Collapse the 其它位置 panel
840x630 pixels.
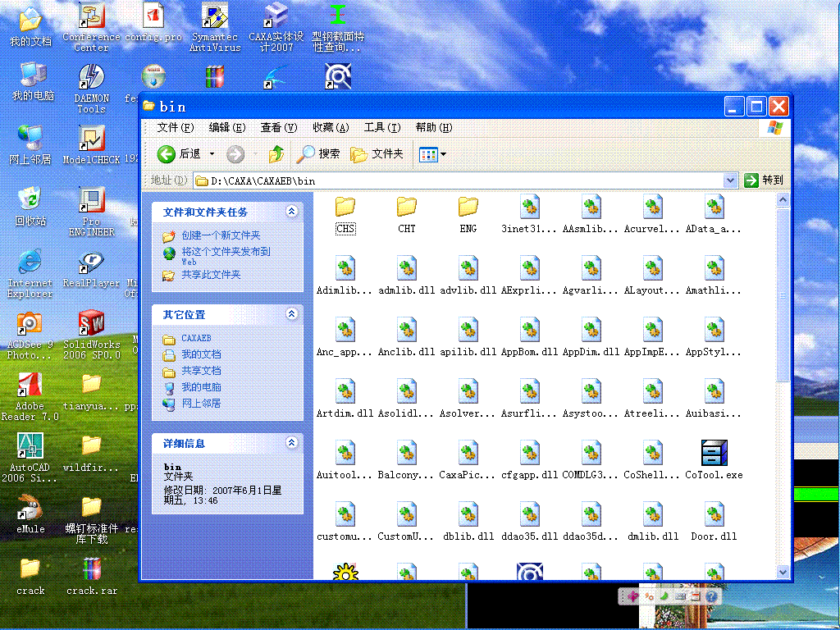[291, 314]
